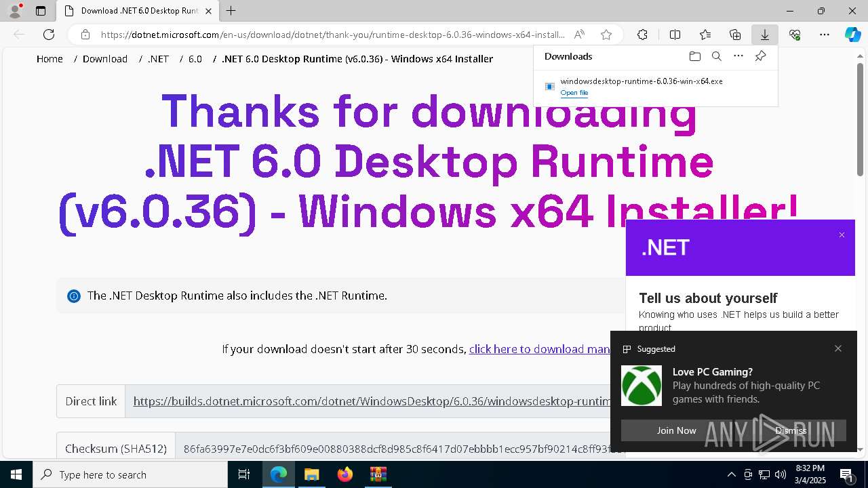Select the SHA512 checksum value

(403, 449)
